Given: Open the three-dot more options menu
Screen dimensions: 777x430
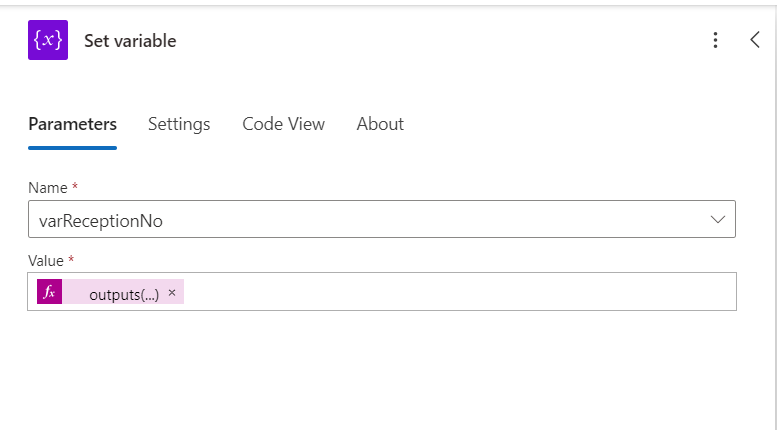Looking at the screenshot, I should [x=715, y=40].
